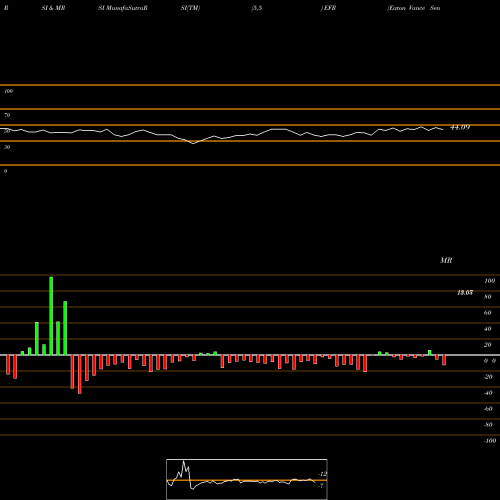This screenshot has height=500, width=500.
Task: Click the RSI value label 44.09
Action: click(x=460, y=127)
